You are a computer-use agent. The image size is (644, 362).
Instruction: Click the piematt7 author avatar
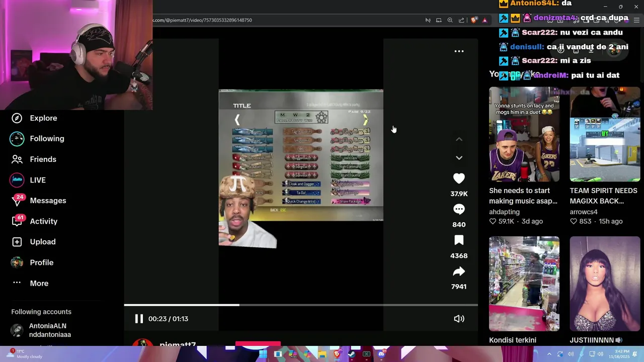(x=142, y=342)
